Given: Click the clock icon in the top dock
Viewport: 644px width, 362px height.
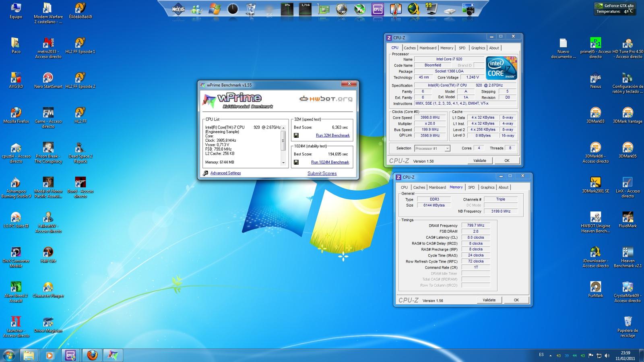Looking at the screenshot, I should [x=233, y=9].
